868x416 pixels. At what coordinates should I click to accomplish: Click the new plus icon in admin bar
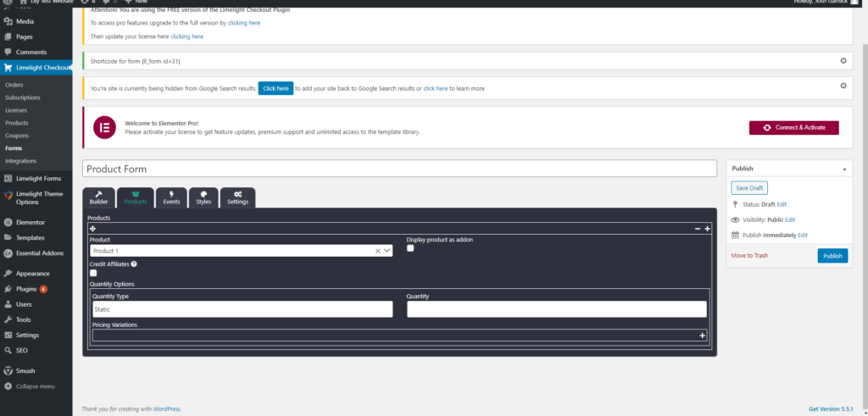point(129,3)
